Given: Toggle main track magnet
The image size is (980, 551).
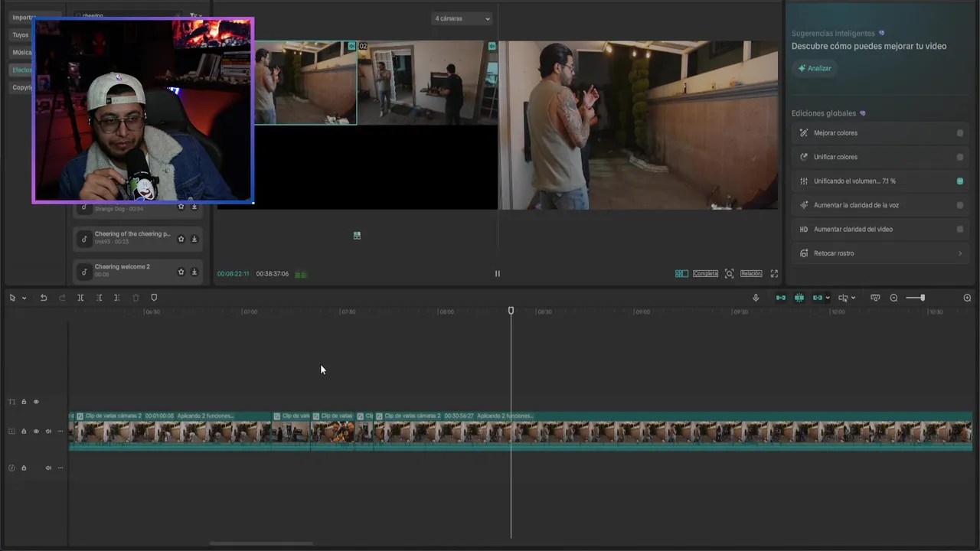Looking at the screenshot, I should click(x=781, y=298).
